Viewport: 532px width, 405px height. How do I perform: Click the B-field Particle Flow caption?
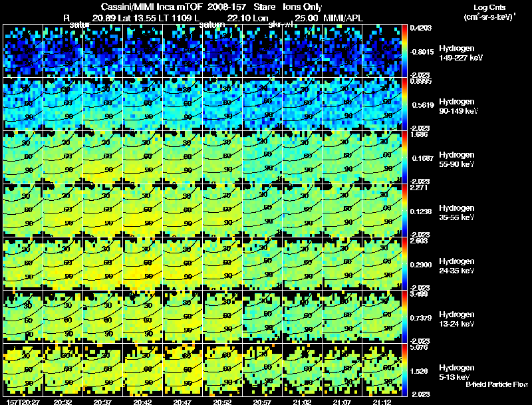pos(497,384)
